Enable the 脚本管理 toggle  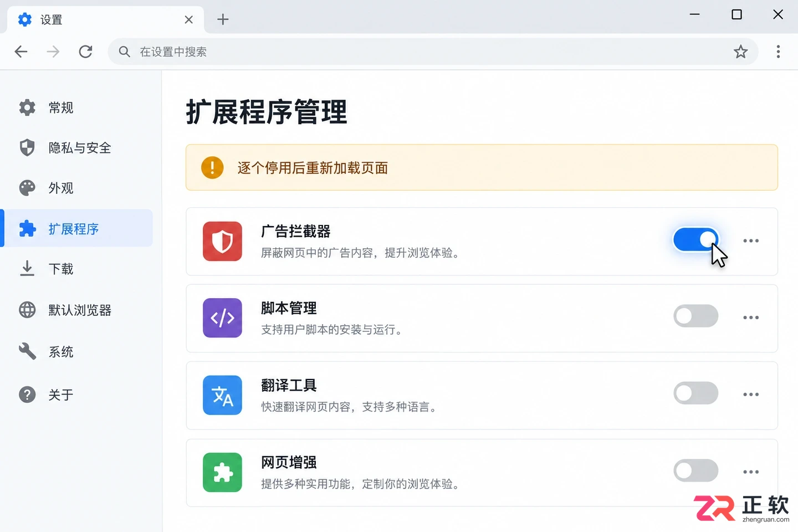pyautogui.click(x=695, y=316)
